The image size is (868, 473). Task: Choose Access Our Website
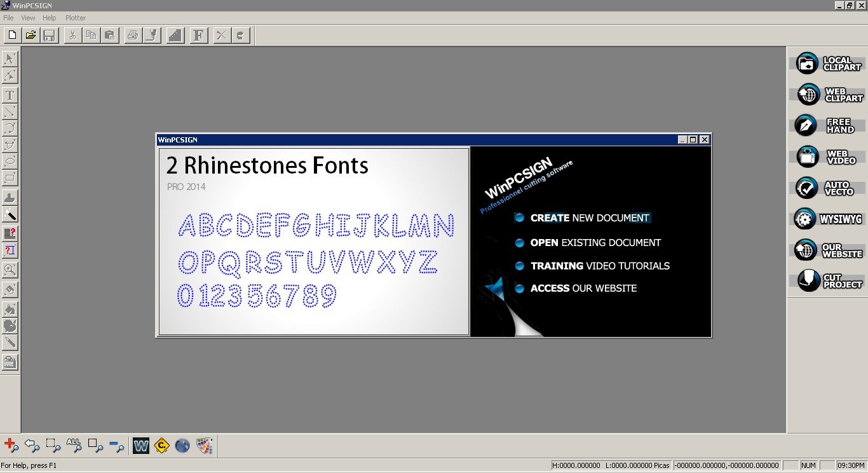point(576,288)
